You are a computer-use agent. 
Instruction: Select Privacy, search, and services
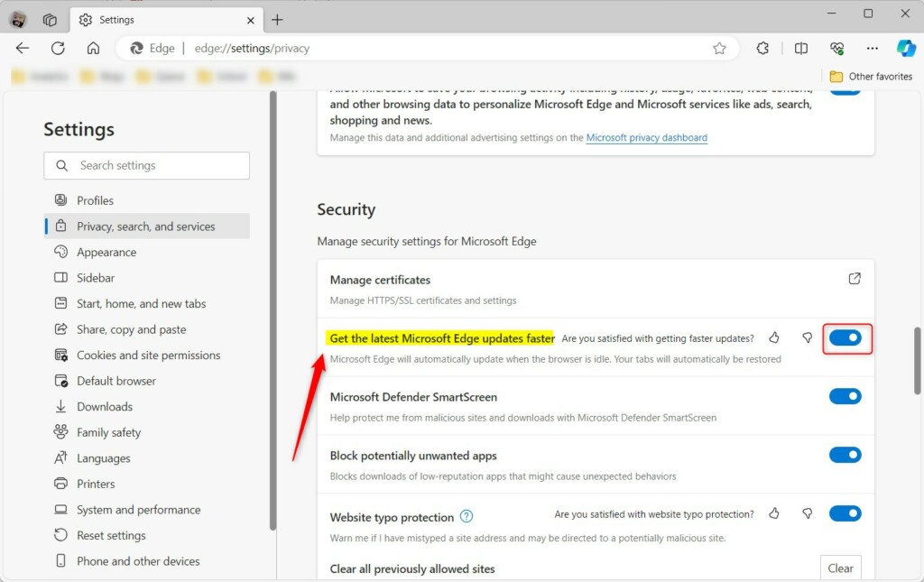pos(147,226)
